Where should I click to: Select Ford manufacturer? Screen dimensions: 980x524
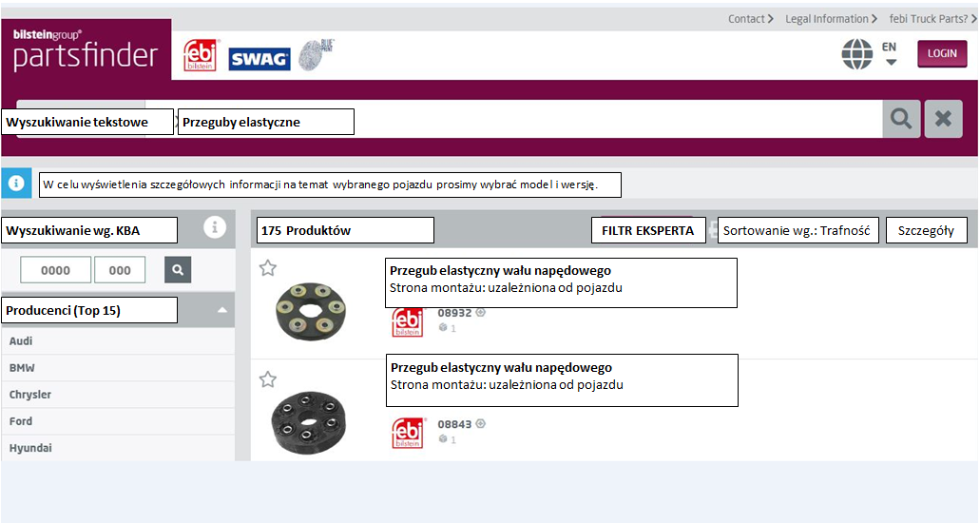(x=118, y=421)
